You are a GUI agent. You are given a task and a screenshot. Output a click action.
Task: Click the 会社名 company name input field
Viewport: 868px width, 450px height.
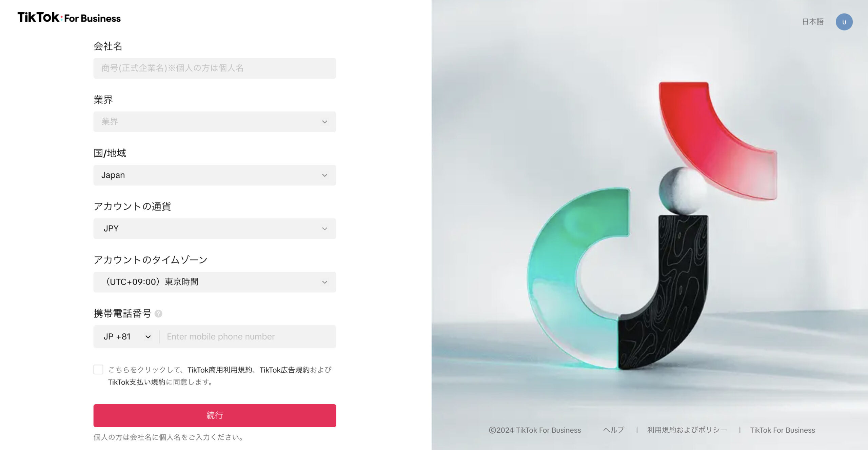point(215,68)
